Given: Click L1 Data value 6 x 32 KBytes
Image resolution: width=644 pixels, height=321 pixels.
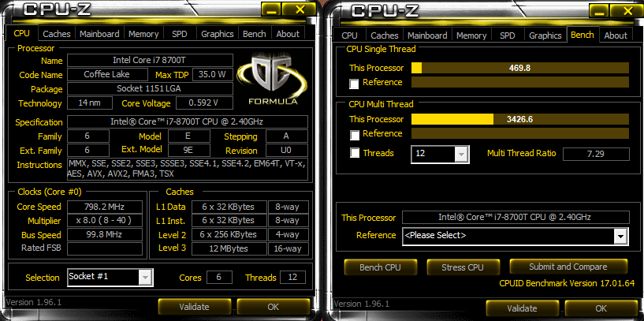Looking at the screenshot, I should pyautogui.click(x=229, y=207).
